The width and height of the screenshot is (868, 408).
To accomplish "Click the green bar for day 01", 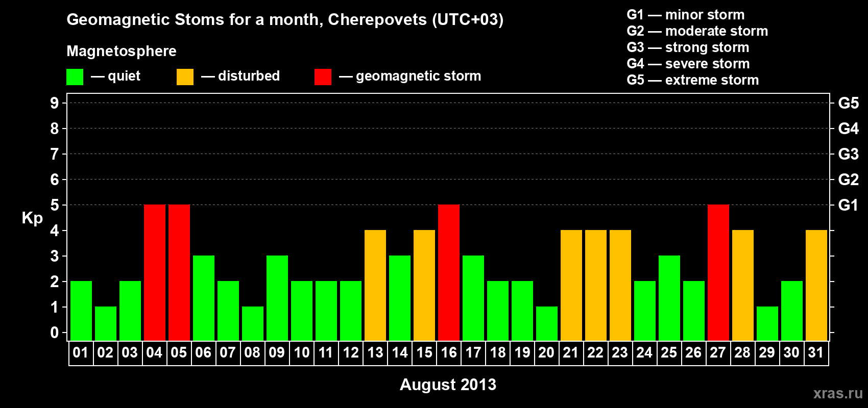I will (x=81, y=311).
